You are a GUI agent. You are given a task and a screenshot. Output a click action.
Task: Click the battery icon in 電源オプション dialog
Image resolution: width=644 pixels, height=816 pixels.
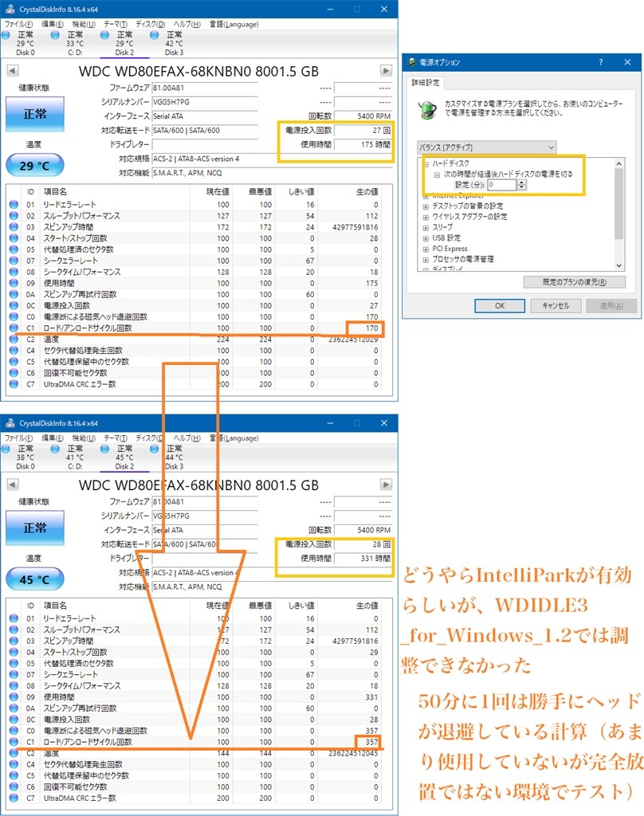point(428,109)
